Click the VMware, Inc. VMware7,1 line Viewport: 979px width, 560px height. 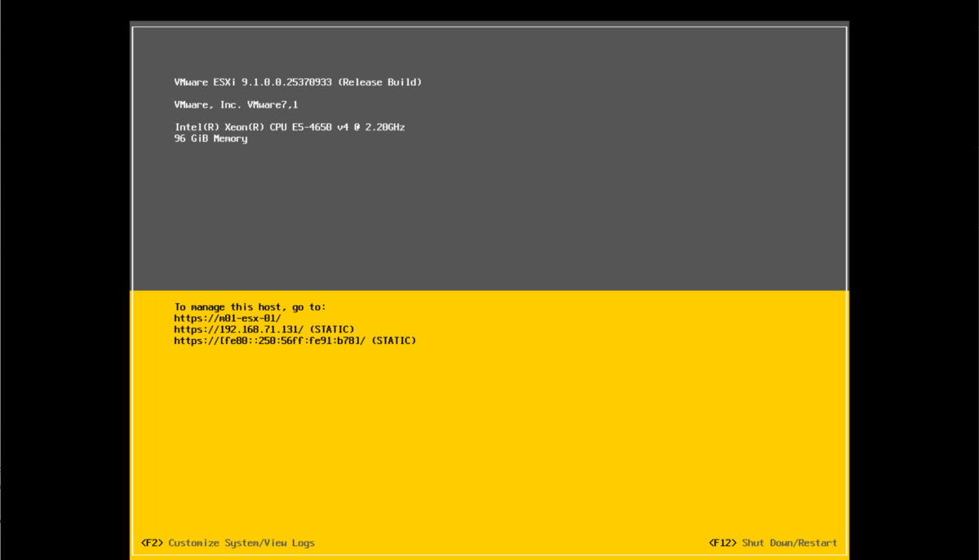[236, 105]
